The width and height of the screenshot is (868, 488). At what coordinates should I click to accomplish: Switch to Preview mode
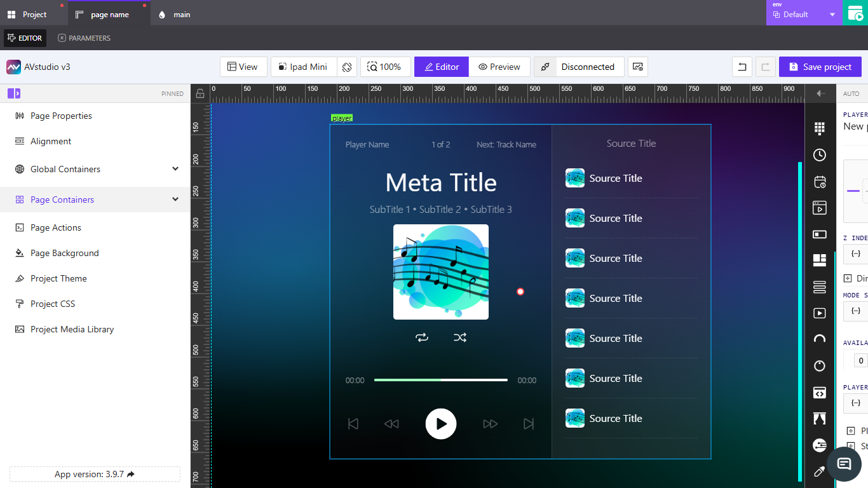[499, 67]
